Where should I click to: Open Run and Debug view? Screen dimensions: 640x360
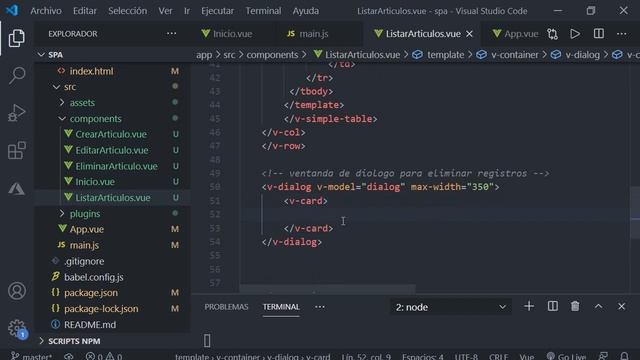coord(16,113)
